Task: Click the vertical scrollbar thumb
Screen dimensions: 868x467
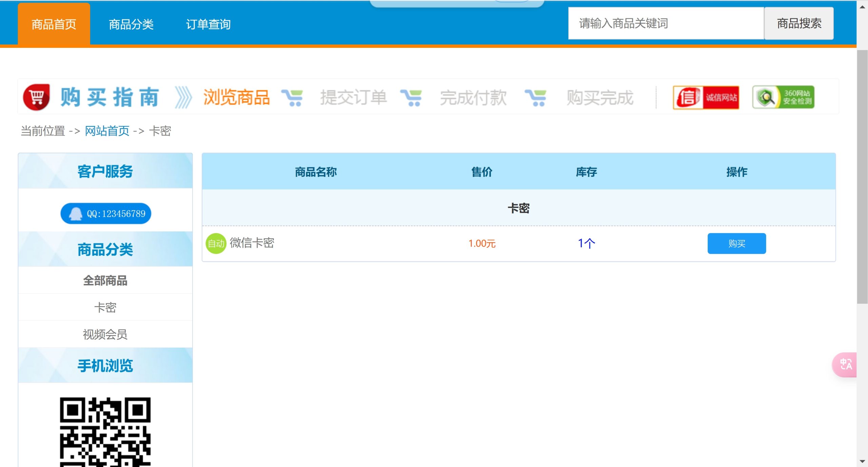Action: point(862,177)
